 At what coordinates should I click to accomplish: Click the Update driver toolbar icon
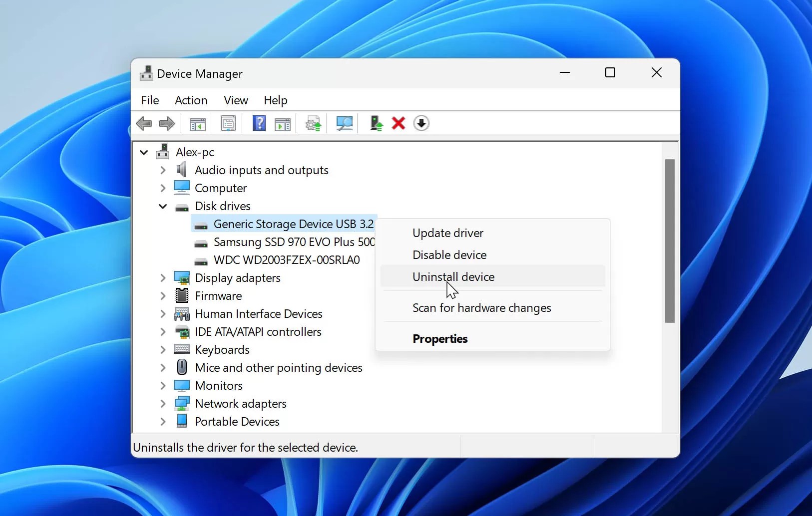tap(313, 123)
